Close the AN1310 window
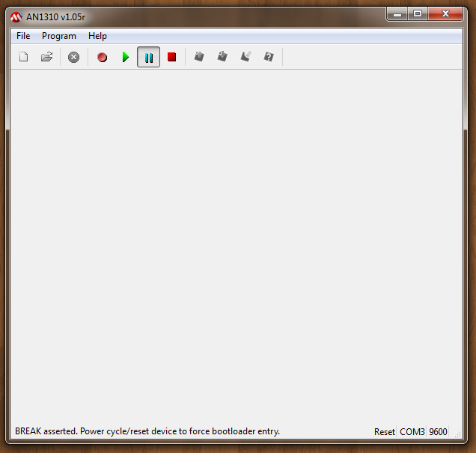 tap(445, 14)
